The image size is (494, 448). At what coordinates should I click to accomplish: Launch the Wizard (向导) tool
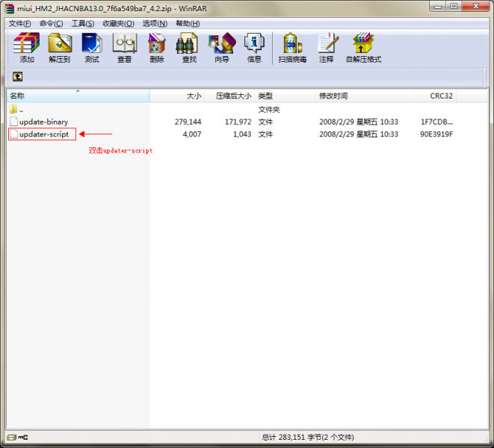pyautogui.click(x=222, y=47)
